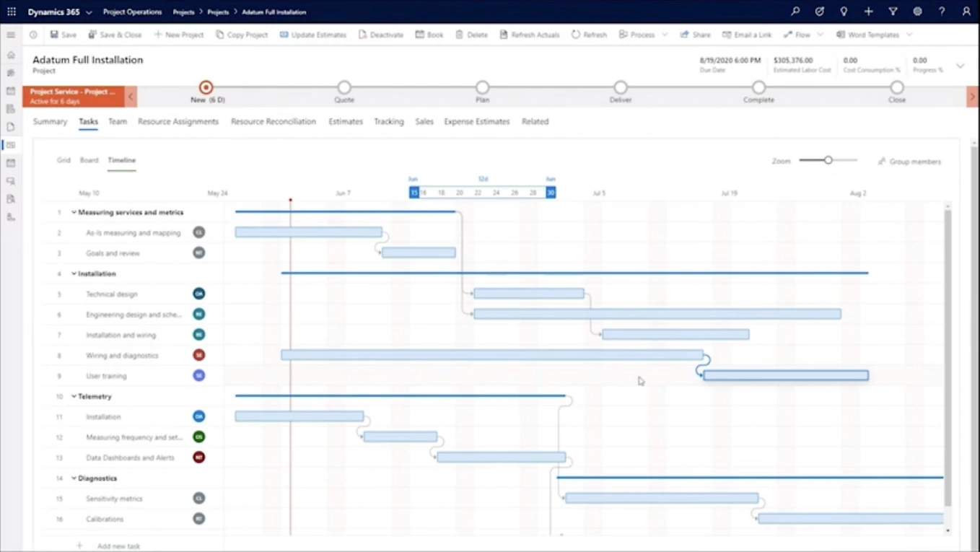Open the hamburger menu in left sidebar
980x552 pixels.
pos(11,35)
